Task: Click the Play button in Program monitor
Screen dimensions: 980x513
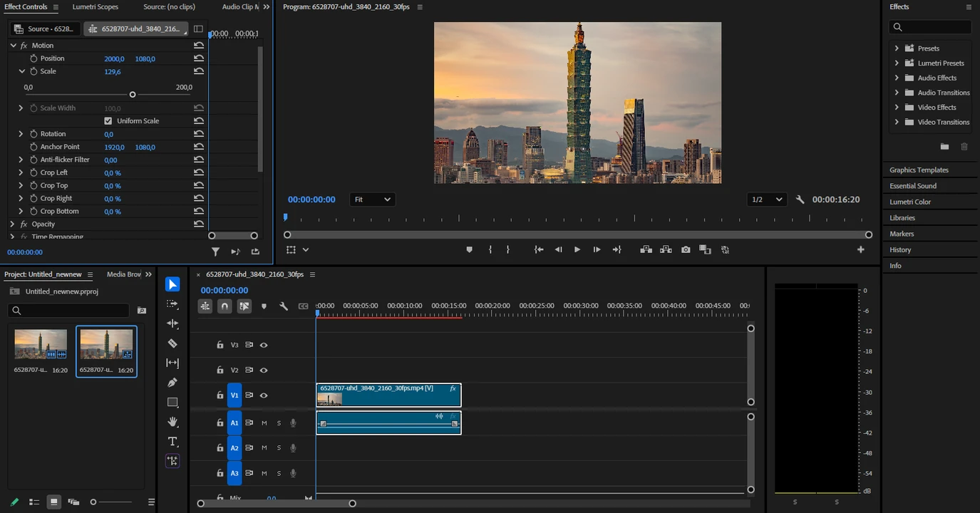Action: [x=577, y=249]
